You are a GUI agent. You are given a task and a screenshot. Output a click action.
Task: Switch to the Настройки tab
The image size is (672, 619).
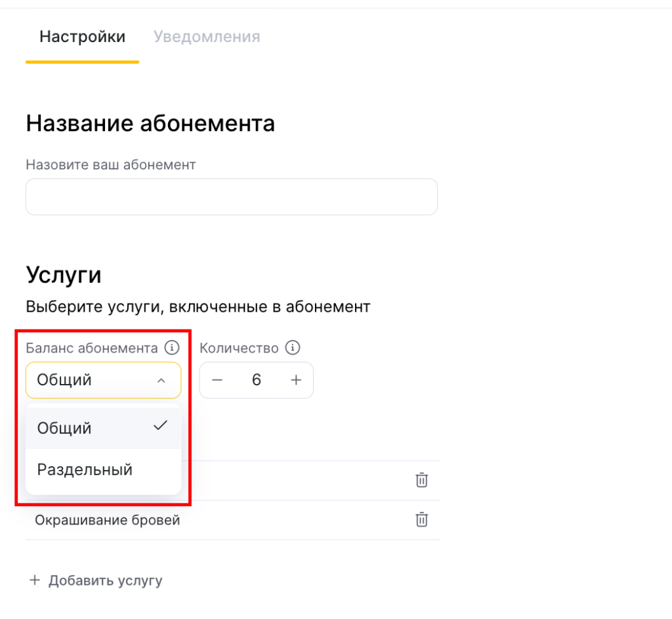(82, 37)
